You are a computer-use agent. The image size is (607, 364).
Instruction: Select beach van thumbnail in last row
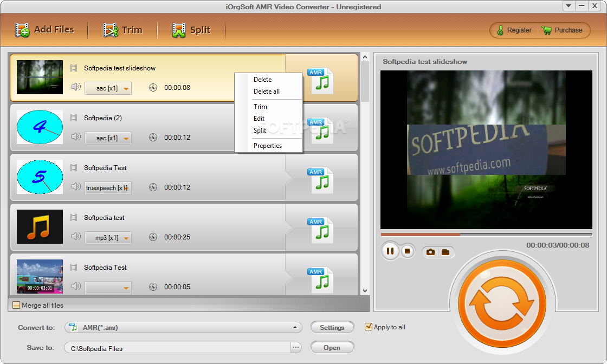(x=40, y=276)
